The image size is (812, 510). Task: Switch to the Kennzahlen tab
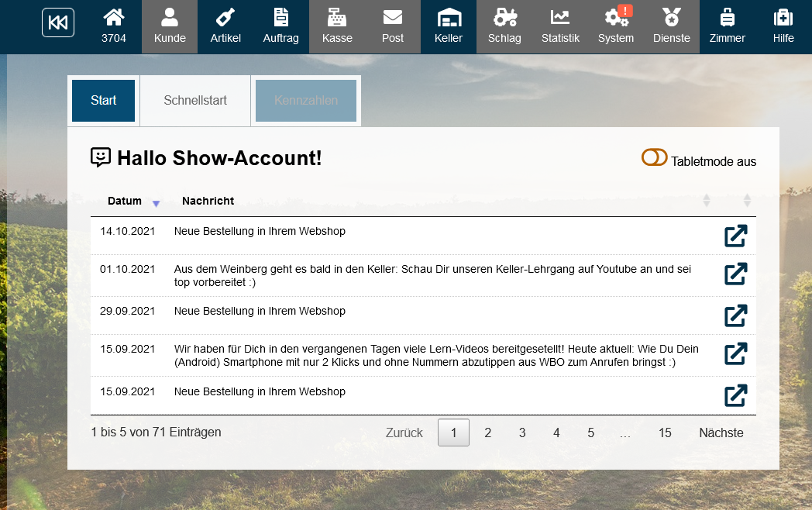[x=306, y=101]
